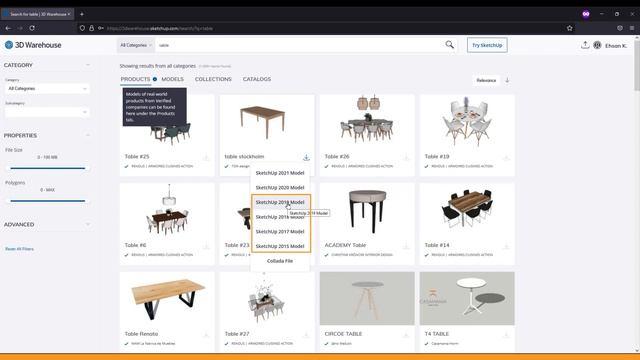Open the Category filter dropdown

pos(47,89)
